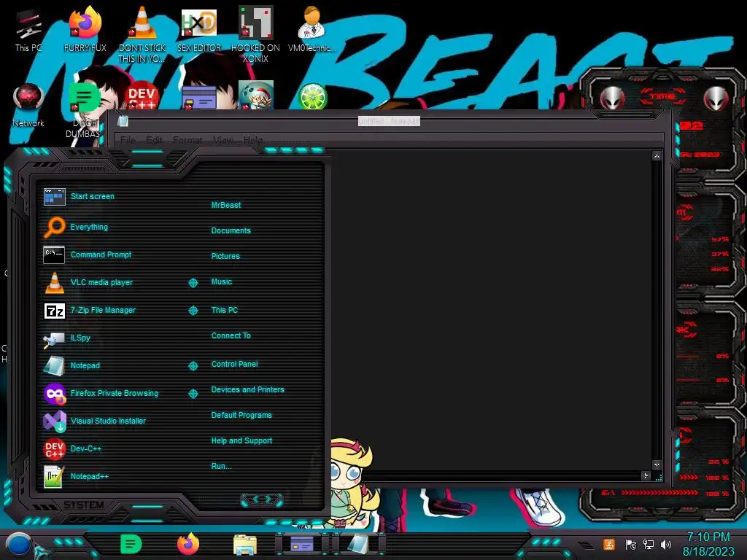Click Run... in start menu
This screenshot has height=560, width=747.
[221, 466]
